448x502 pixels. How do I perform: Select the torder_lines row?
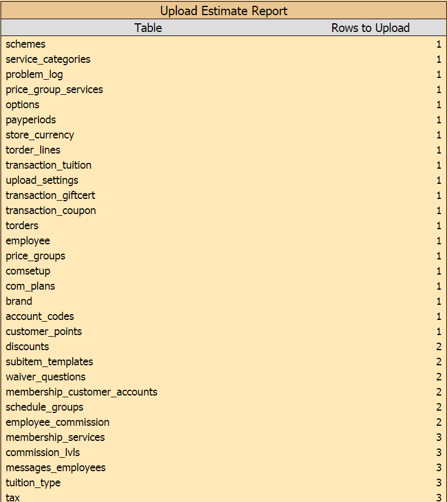coord(224,150)
